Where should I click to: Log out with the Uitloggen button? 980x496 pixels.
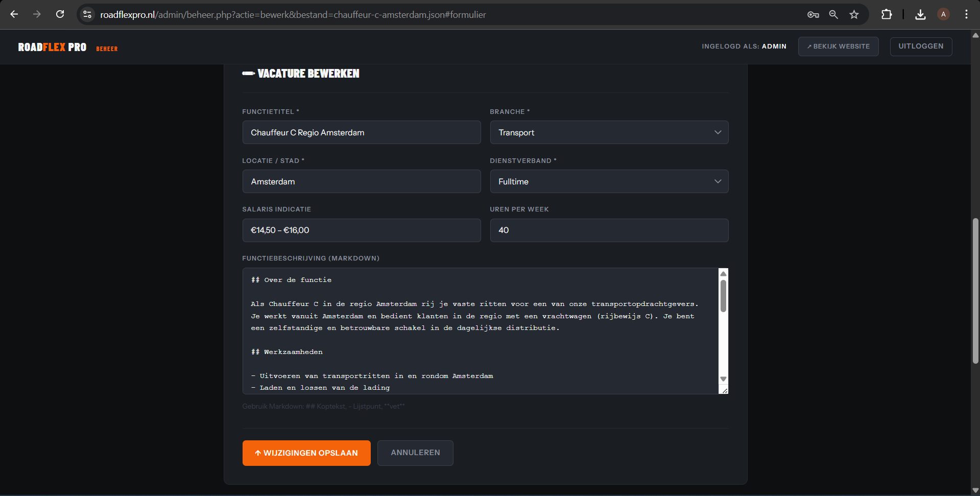coord(921,46)
